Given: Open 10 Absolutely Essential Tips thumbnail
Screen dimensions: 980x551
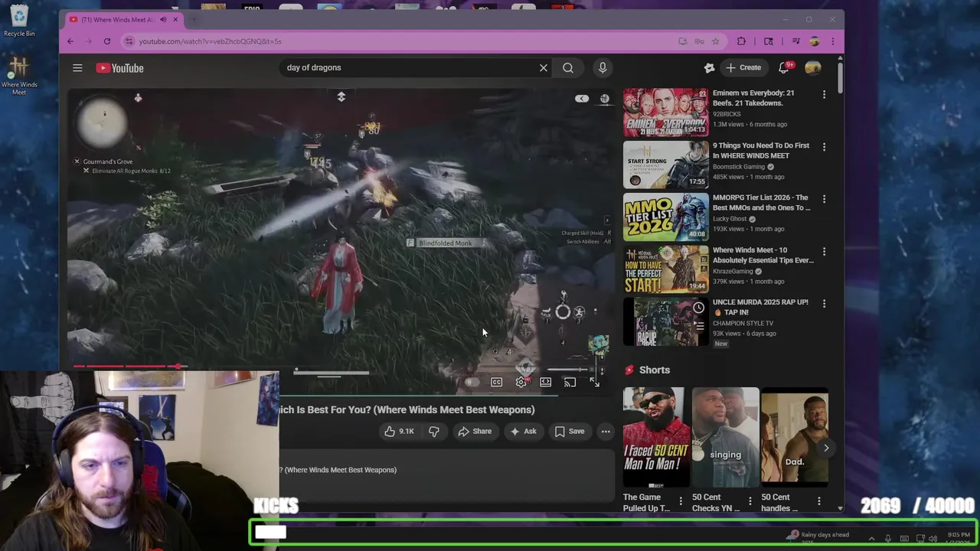Looking at the screenshot, I should [666, 269].
